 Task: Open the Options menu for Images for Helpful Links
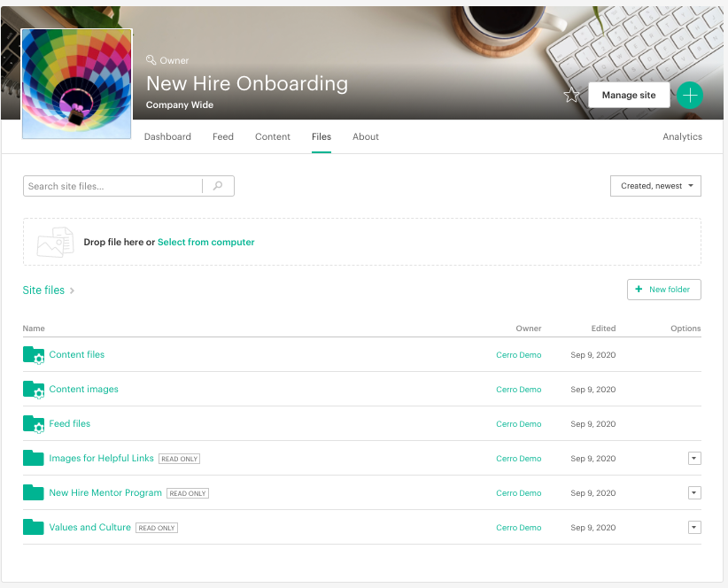tap(694, 458)
